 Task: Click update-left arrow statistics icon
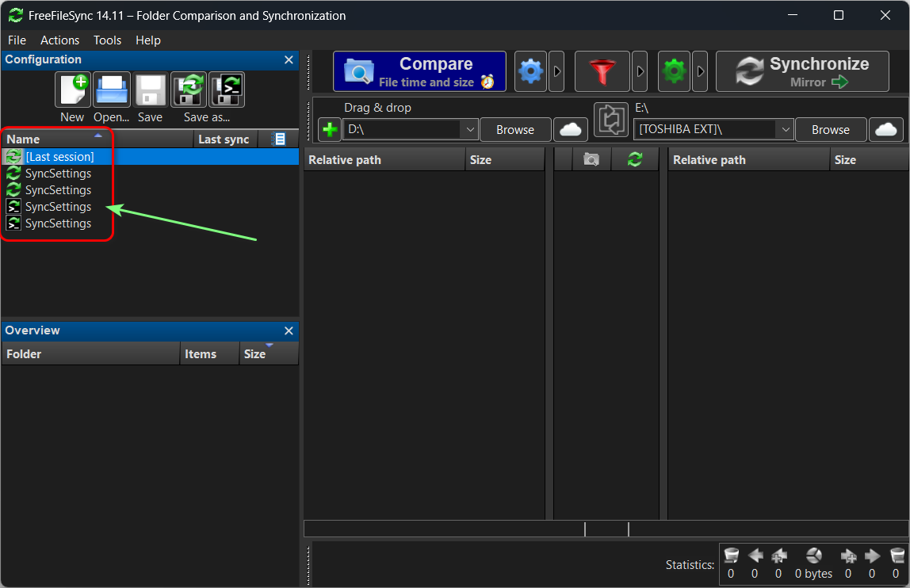[x=755, y=556]
